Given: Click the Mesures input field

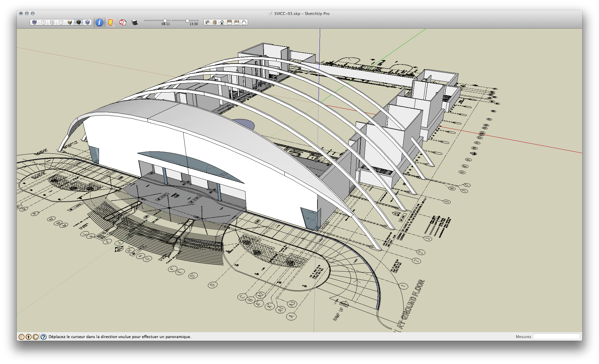Looking at the screenshot, I should tap(556, 336).
